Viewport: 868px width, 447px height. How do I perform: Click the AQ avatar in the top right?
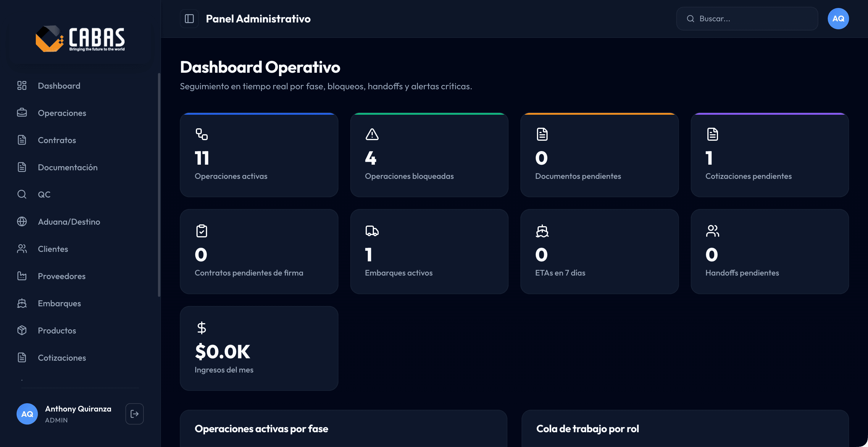pyautogui.click(x=838, y=19)
